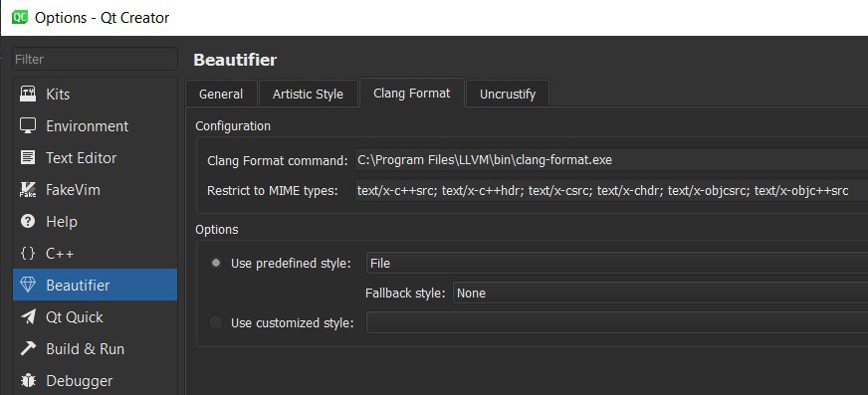Switch to the Uncrustify tab
868x395 pixels.
click(x=508, y=95)
